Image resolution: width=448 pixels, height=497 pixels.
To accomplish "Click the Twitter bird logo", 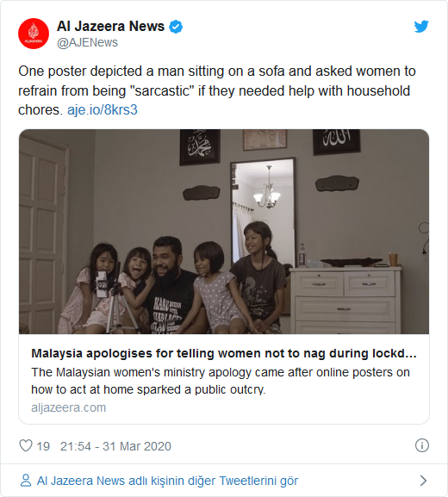I will click(x=421, y=27).
